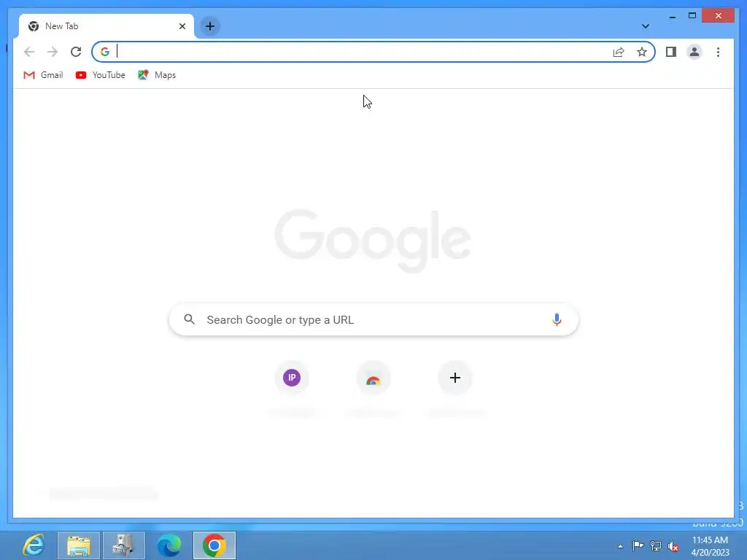This screenshot has height=560, width=747.
Task: Open the YouTube bookmark
Action: tap(101, 75)
